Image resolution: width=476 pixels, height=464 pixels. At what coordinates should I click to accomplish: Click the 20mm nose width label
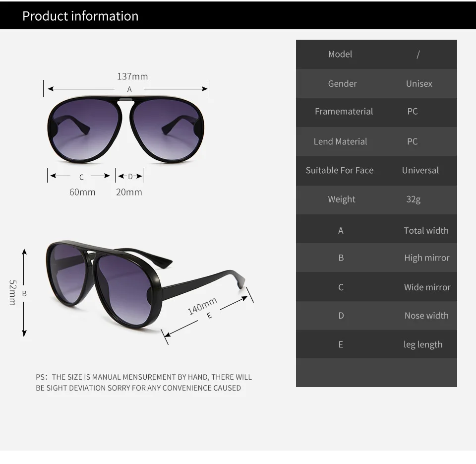point(129,192)
